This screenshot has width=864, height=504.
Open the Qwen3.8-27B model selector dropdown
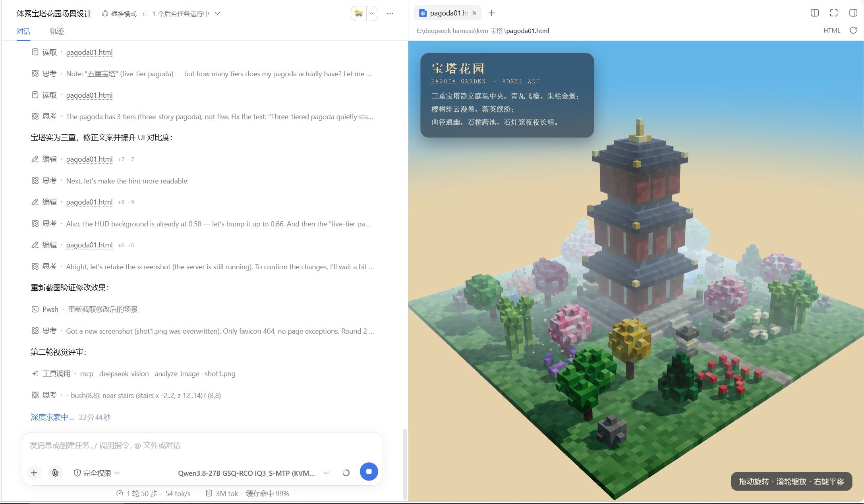[x=253, y=473]
